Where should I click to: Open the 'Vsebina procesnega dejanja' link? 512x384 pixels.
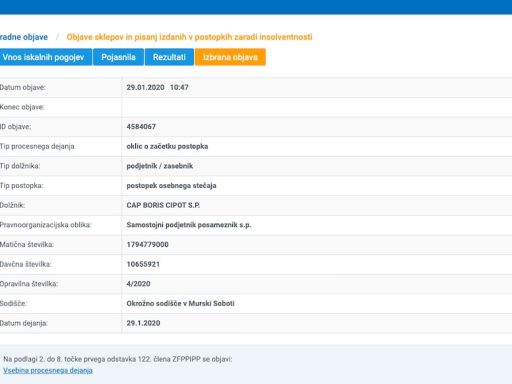pyautogui.click(x=48, y=370)
